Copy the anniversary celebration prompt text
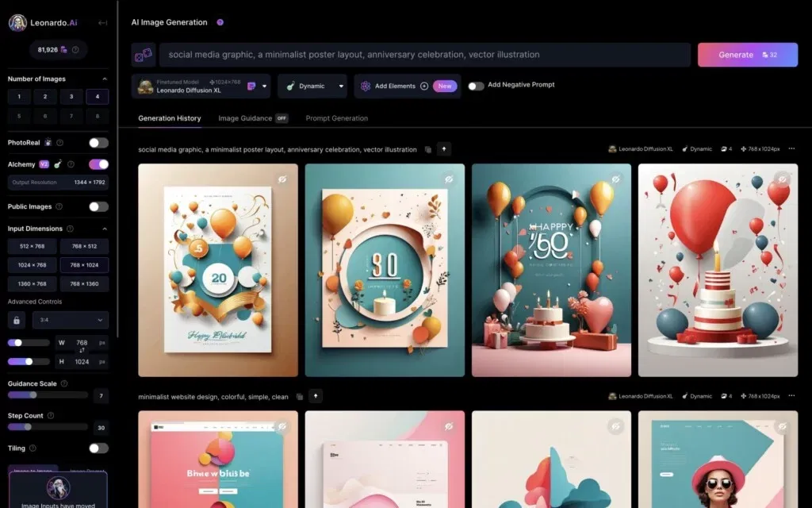812x508 pixels. pos(428,149)
